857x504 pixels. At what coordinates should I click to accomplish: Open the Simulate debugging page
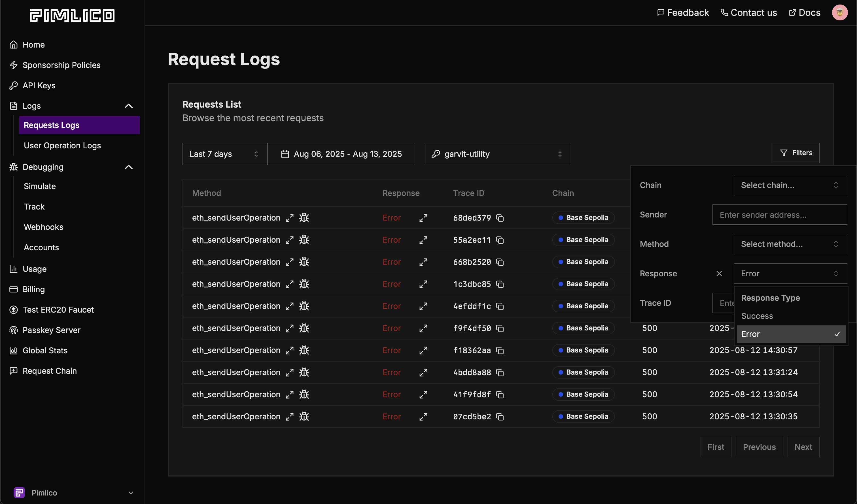(x=40, y=186)
